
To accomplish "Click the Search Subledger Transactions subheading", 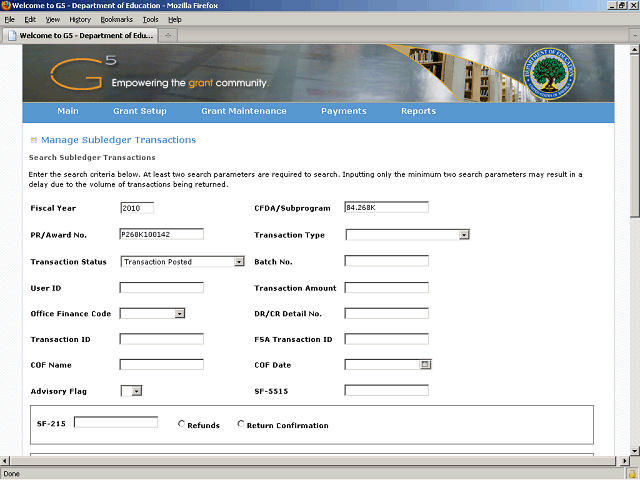I will pos(92,158).
